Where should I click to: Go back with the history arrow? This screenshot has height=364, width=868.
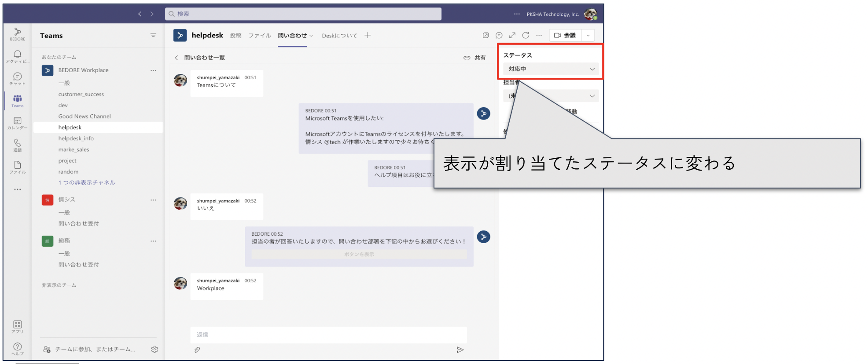pos(140,14)
